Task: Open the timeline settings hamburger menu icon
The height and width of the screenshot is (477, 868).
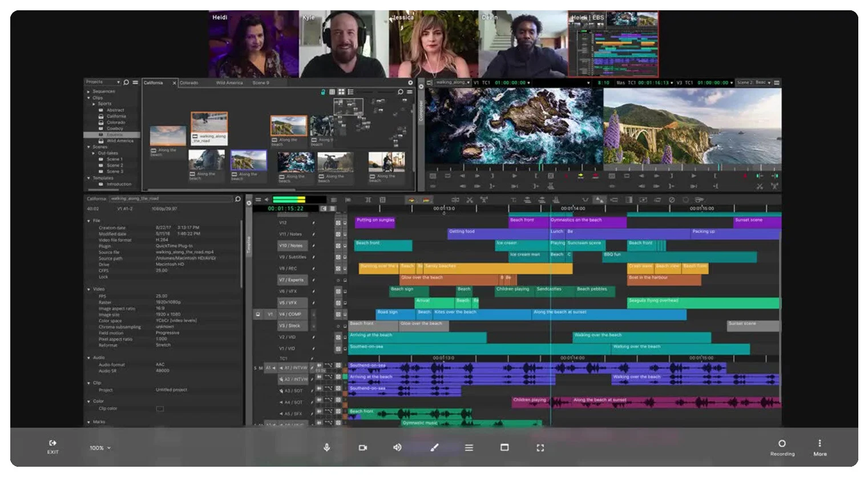Action: pyautogui.click(x=258, y=200)
